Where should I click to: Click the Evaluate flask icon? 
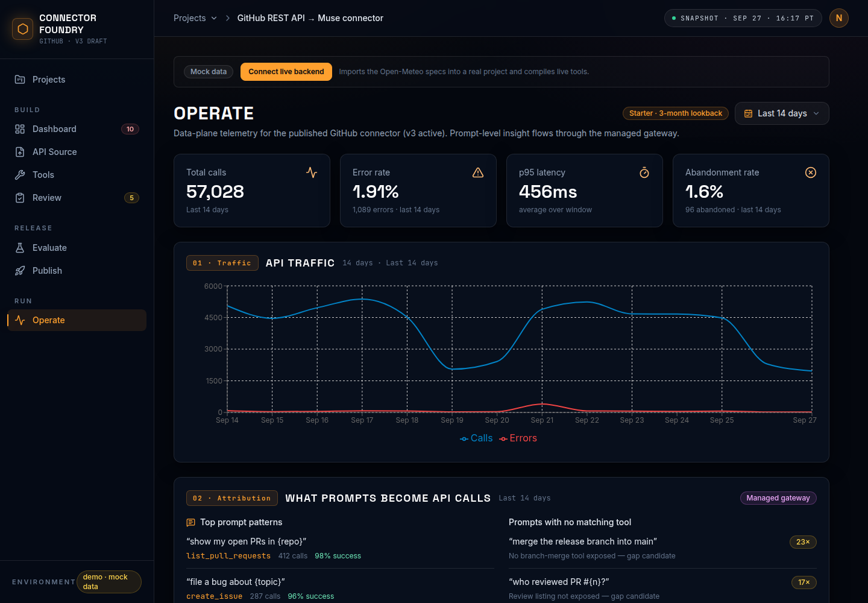20,248
